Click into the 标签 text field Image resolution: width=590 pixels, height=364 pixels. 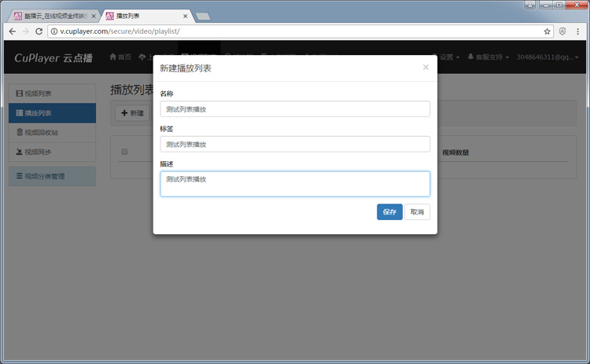[294, 145]
